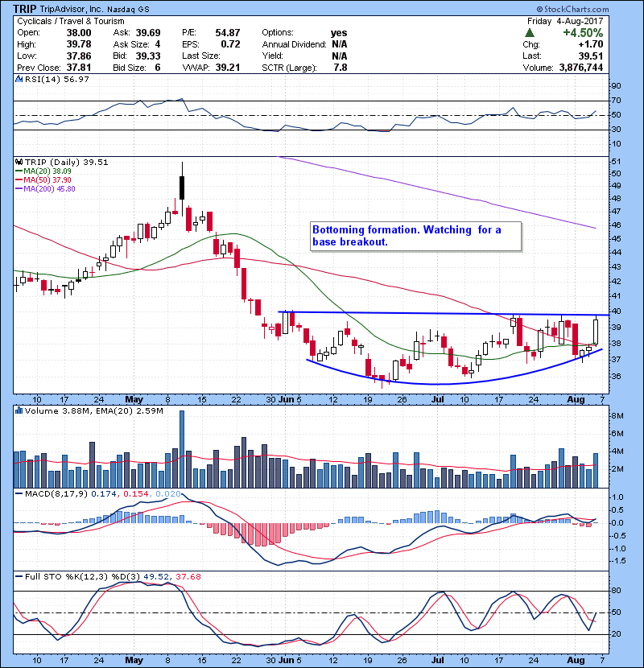644x668 pixels.
Task: Click the Friday 4-Aug-2017 date label
Action: pos(565,21)
